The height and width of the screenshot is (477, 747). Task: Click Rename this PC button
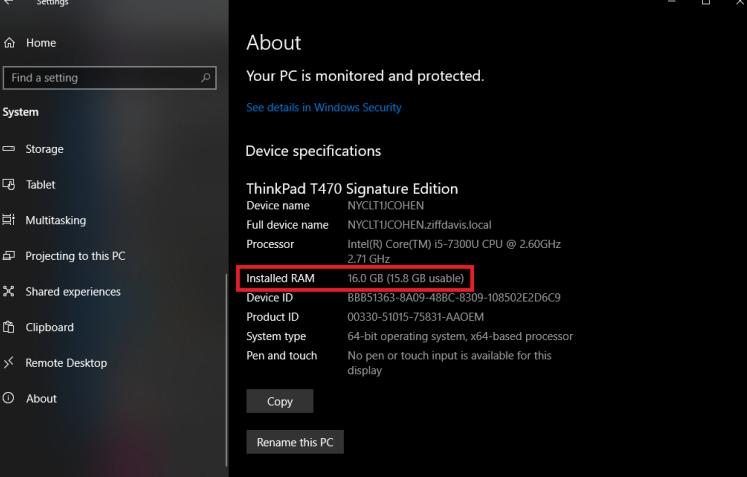pos(295,442)
